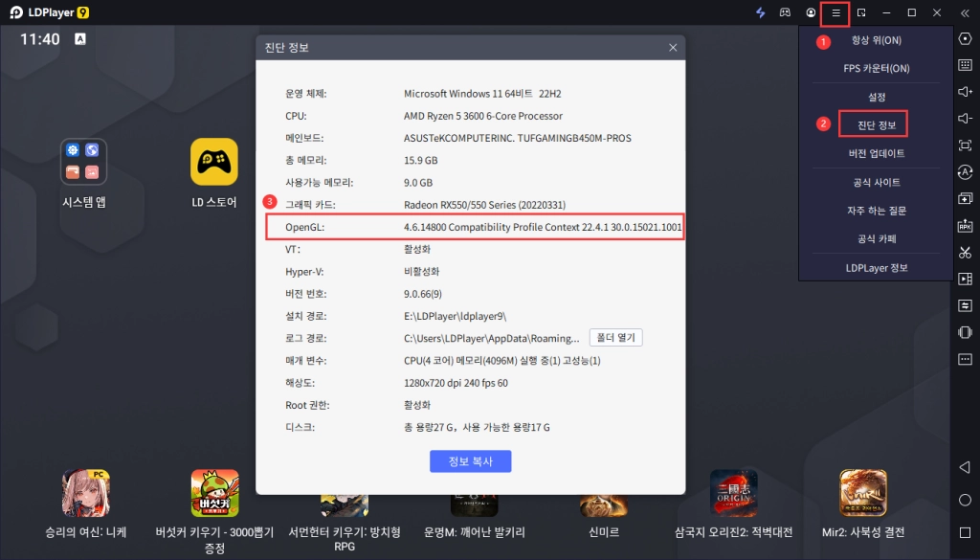Open the 시스템 앱 folder icon

[84, 162]
